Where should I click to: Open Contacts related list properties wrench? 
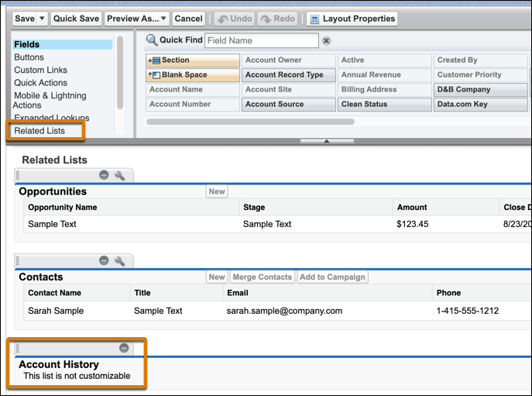point(119,261)
